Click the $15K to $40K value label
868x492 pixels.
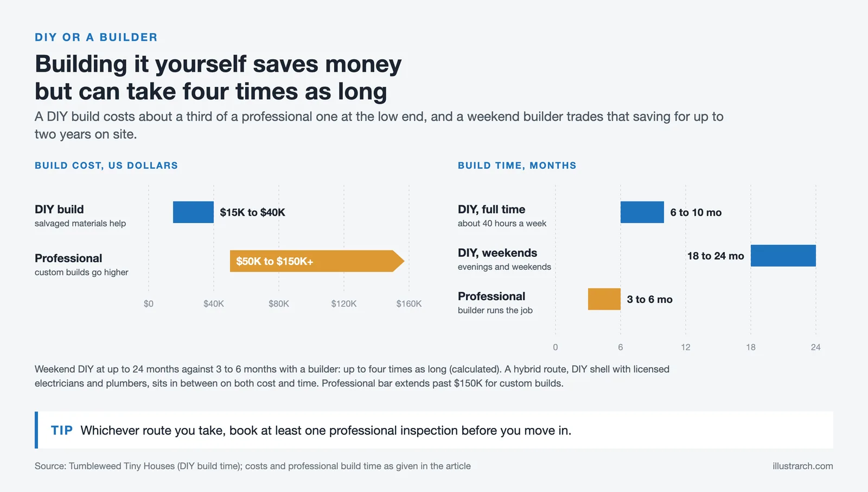[x=252, y=212]
